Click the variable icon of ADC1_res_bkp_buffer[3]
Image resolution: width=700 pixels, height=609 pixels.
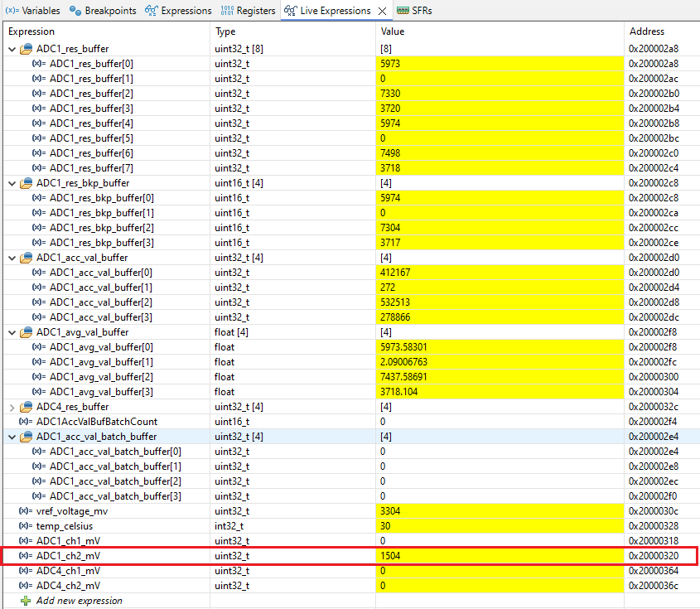coord(39,243)
